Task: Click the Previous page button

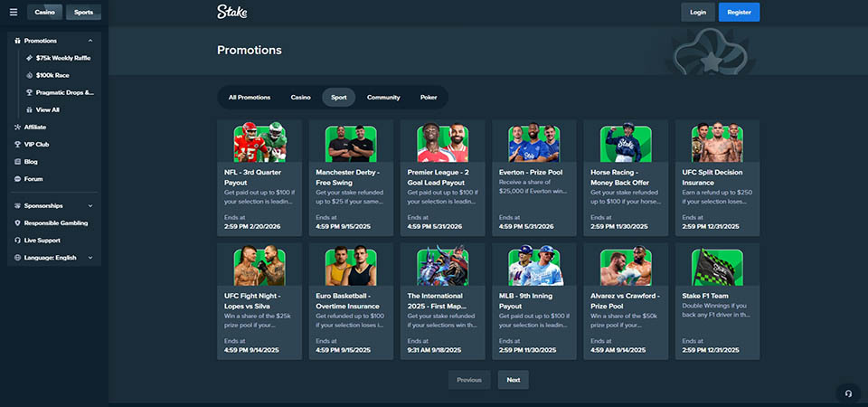Action: [x=469, y=380]
